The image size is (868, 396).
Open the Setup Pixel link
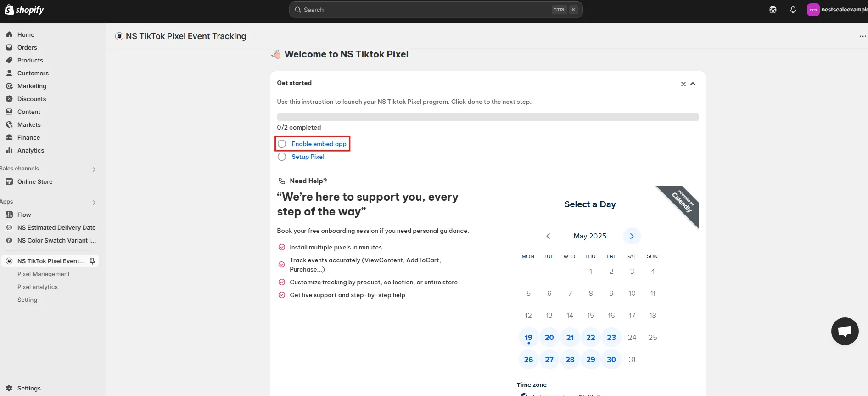[308, 157]
